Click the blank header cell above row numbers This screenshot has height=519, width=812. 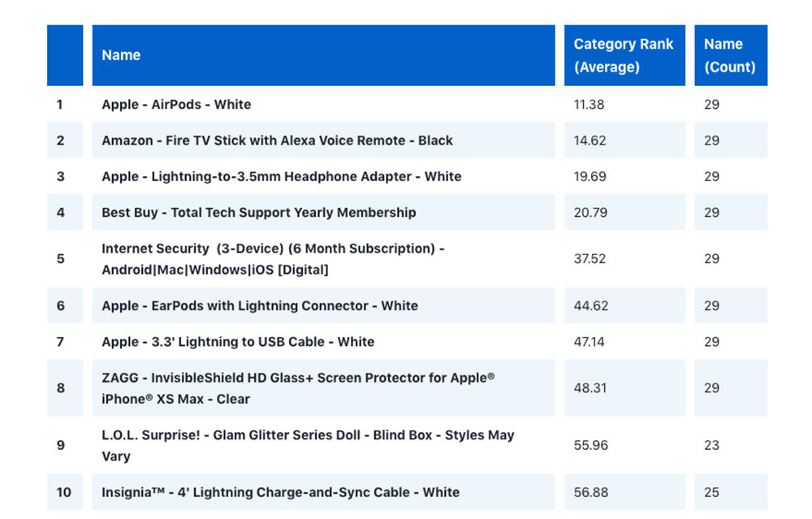[65, 55]
